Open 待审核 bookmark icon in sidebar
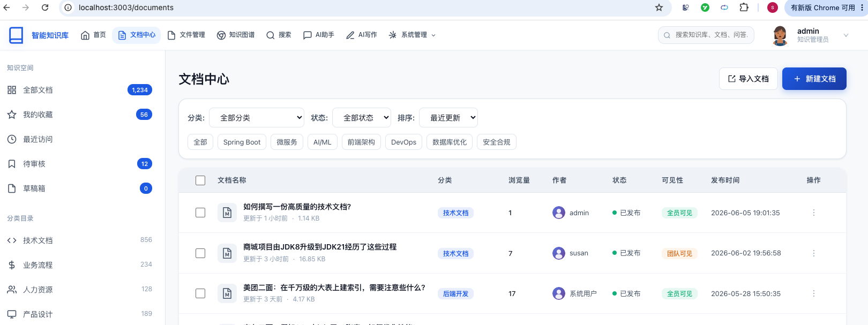The height and width of the screenshot is (325, 868). (x=12, y=164)
